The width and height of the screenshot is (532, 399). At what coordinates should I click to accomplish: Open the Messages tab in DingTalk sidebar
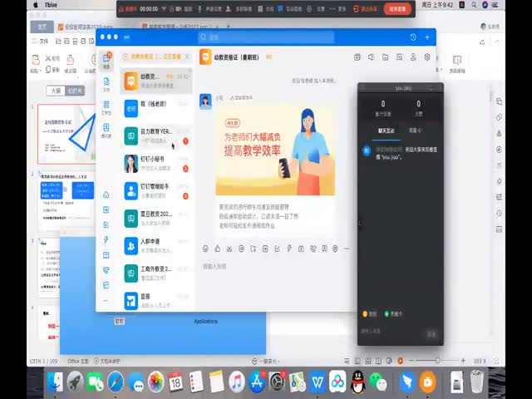point(106,61)
